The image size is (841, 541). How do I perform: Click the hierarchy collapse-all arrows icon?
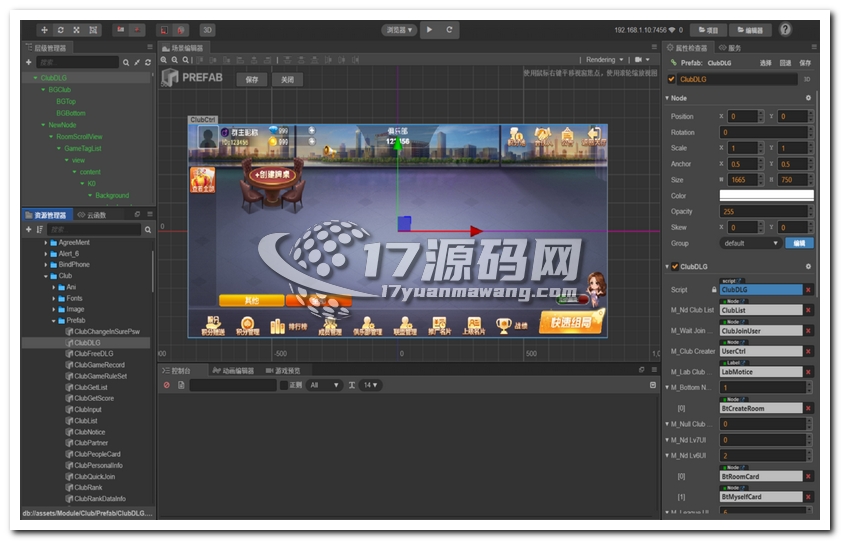pos(137,63)
